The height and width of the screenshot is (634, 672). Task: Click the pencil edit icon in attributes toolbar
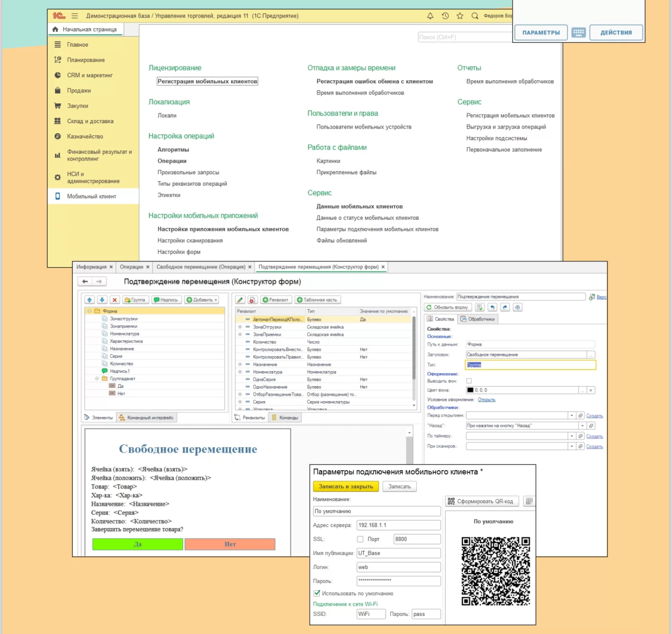[x=240, y=300]
